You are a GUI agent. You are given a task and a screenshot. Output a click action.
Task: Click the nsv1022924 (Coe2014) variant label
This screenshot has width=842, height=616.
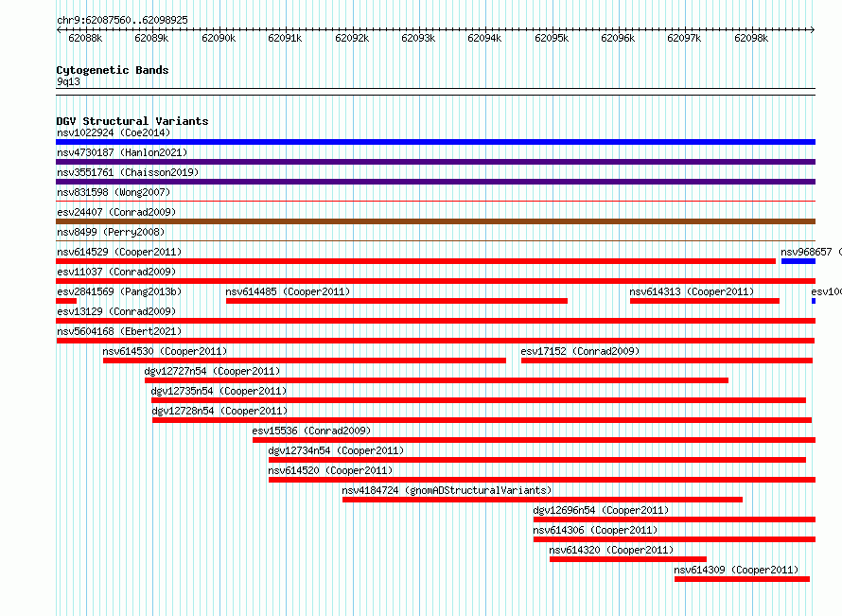pos(114,132)
